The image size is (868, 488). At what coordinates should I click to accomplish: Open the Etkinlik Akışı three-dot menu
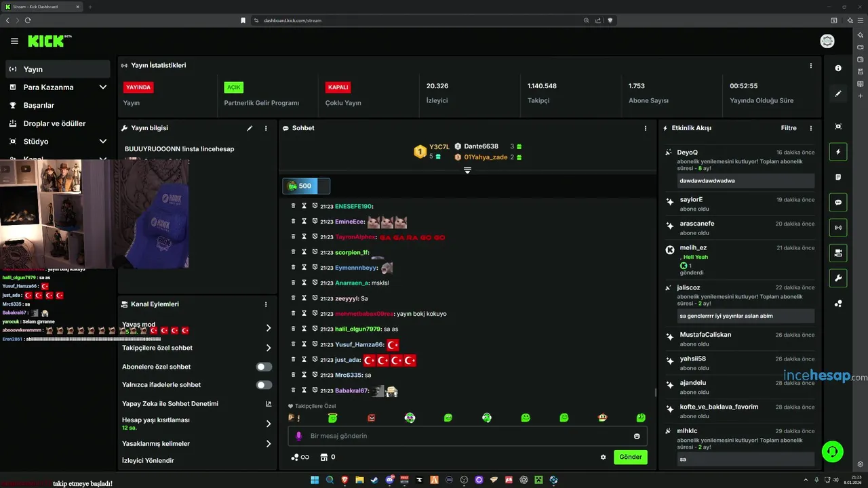[x=810, y=128]
